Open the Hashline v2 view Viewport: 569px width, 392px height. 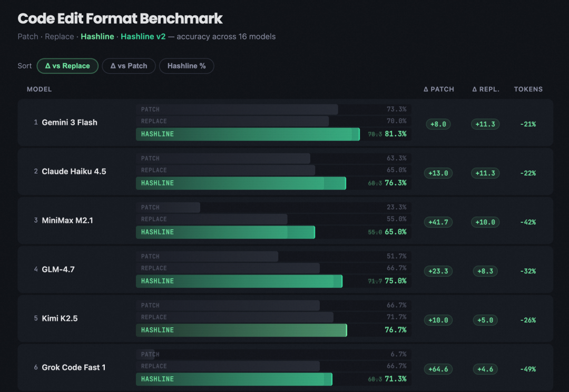tap(143, 36)
